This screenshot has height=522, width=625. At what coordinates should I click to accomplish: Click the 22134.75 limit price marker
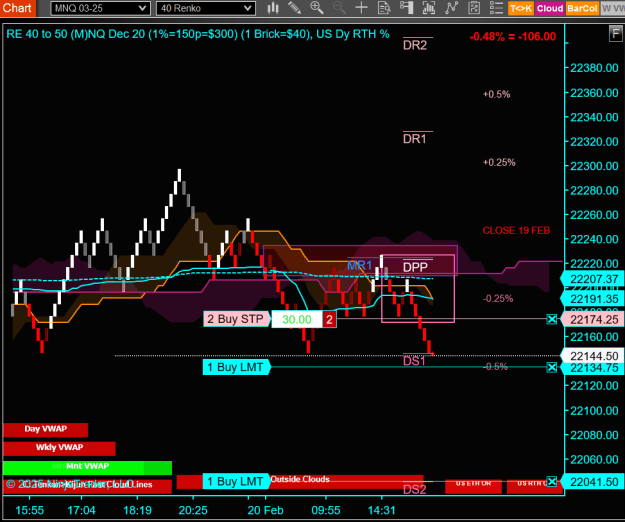(594, 368)
